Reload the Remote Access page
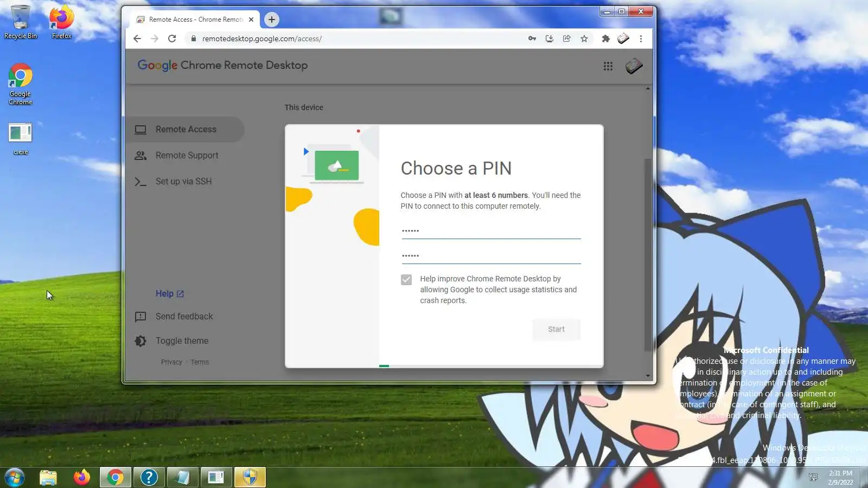 click(172, 38)
